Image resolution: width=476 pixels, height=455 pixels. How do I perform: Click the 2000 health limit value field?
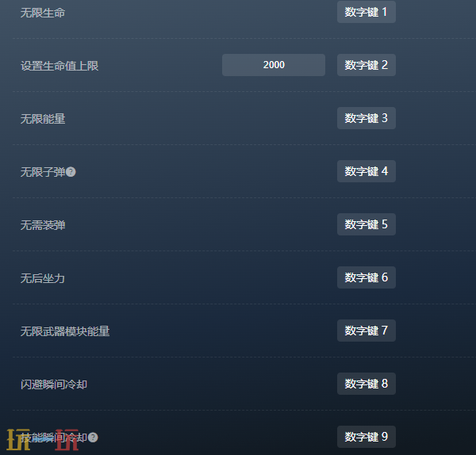274,65
